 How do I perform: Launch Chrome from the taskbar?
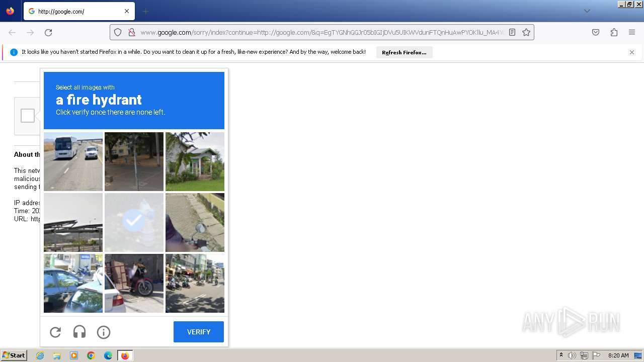91,355
